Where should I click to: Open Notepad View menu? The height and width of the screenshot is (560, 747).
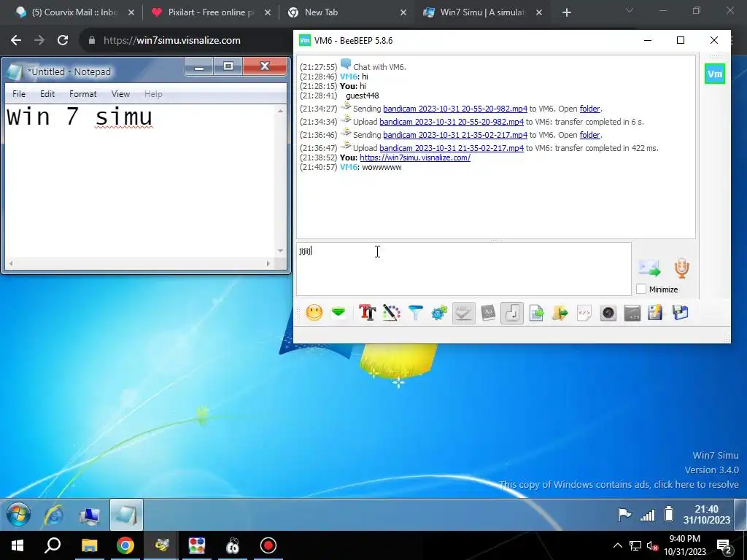point(120,94)
